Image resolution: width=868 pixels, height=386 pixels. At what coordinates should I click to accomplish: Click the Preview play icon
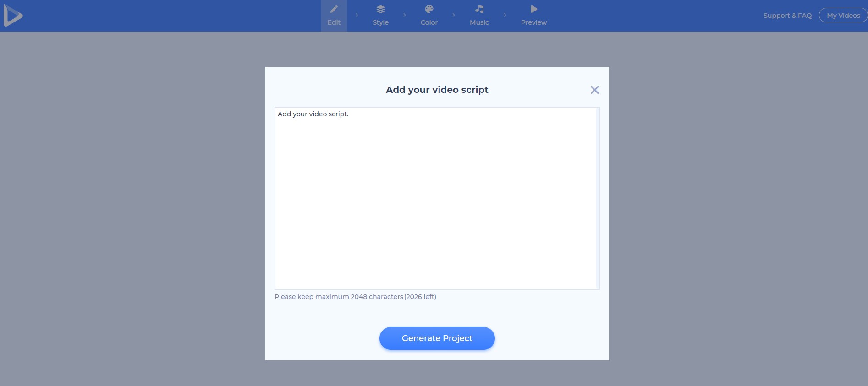point(533,9)
